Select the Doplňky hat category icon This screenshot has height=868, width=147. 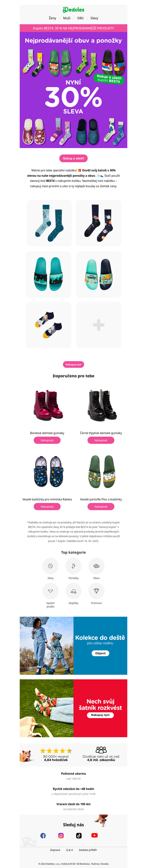point(73,591)
